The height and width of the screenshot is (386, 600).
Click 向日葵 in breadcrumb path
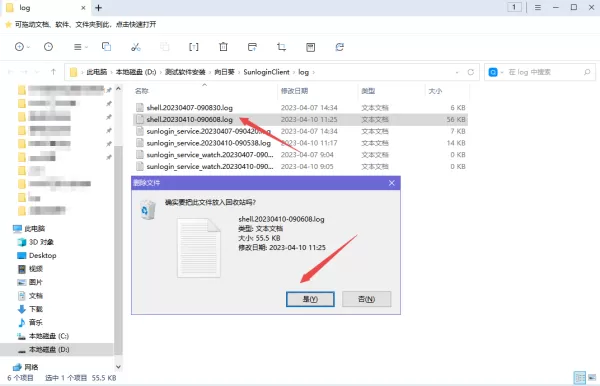click(224, 72)
